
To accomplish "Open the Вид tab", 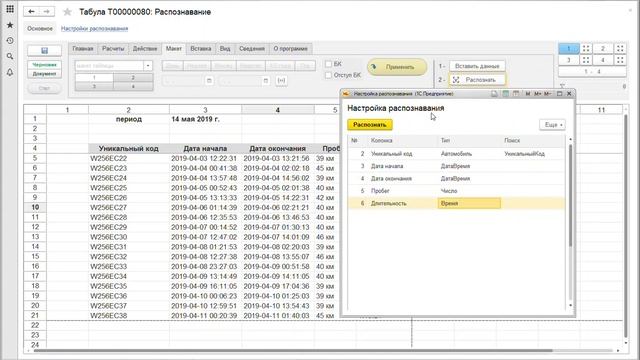I will pyautogui.click(x=225, y=49).
